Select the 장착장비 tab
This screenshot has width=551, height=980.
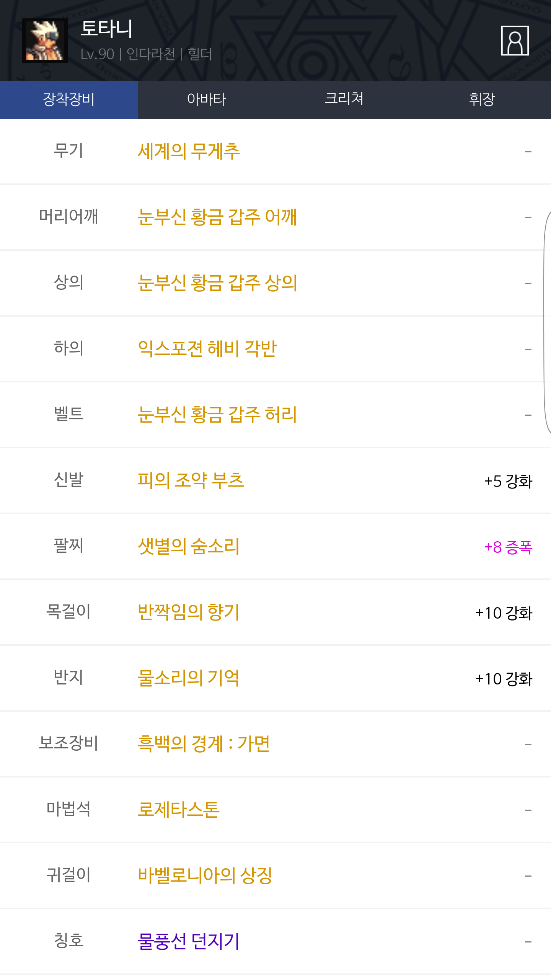pos(69,100)
